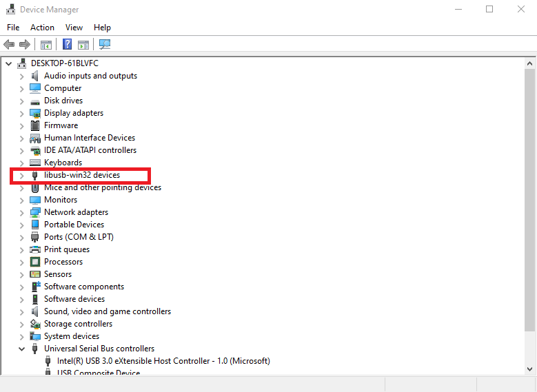537x392 pixels.
Task: Click the Sensors icon
Action: (x=35, y=274)
